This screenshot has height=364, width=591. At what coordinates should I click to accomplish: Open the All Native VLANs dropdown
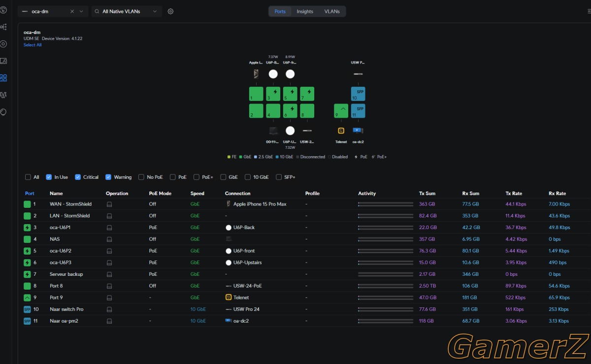127,11
